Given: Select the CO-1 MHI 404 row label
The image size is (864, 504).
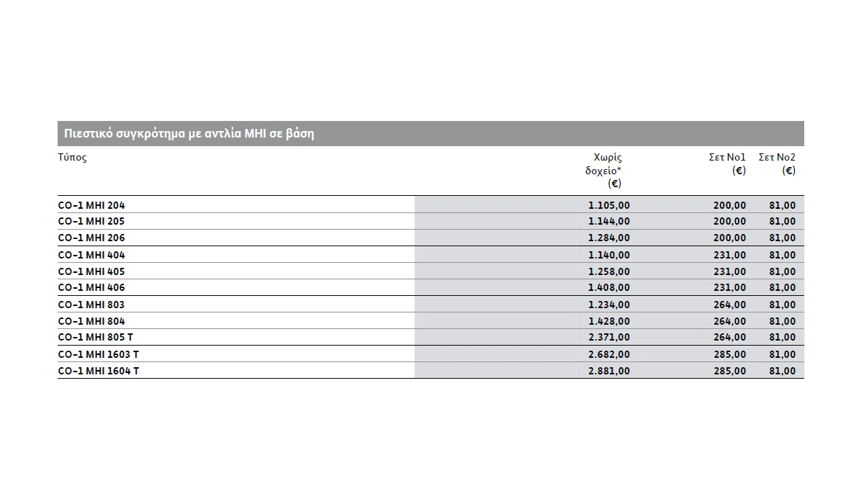Looking at the screenshot, I should pyautogui.click(x=91, y=255).
